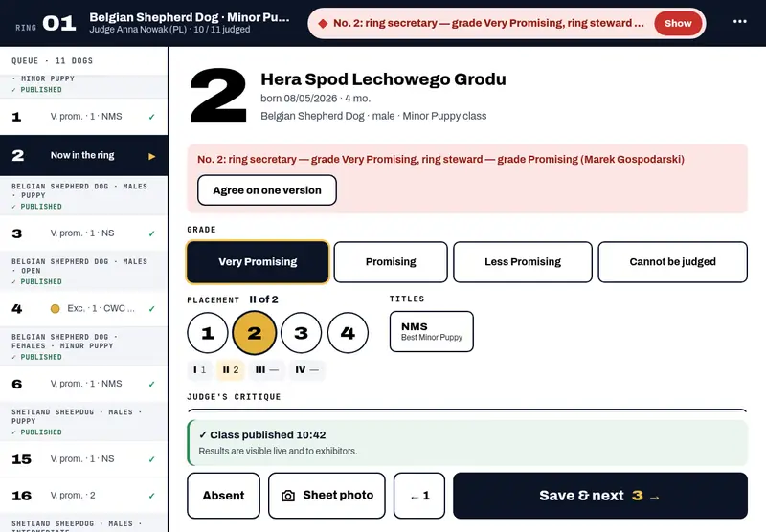Click the place II chip showing 2
The image size is (766, 532).
tap(231, 370)
